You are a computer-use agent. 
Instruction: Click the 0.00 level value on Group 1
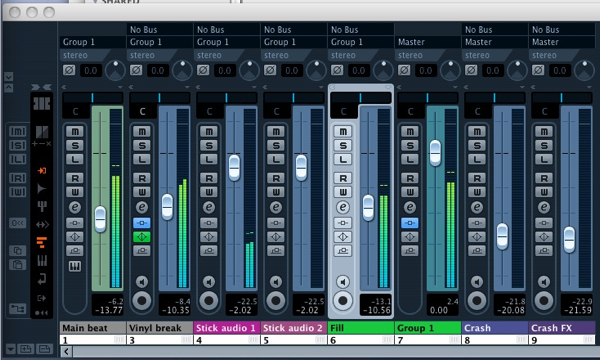click(439, 310)
